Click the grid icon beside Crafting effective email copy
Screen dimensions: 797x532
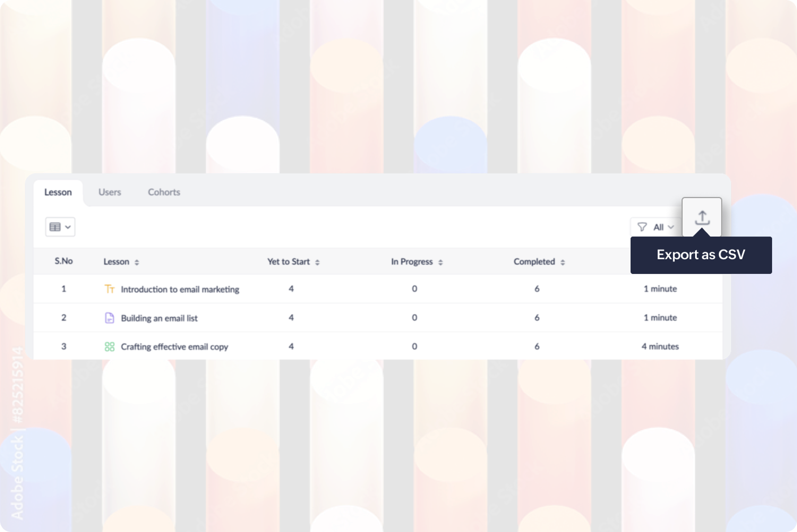point(109,346)
